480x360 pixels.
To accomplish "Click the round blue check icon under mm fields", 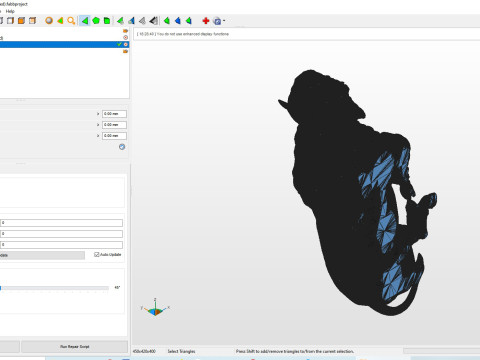I will pyautogui.click(x=122, y=147).
